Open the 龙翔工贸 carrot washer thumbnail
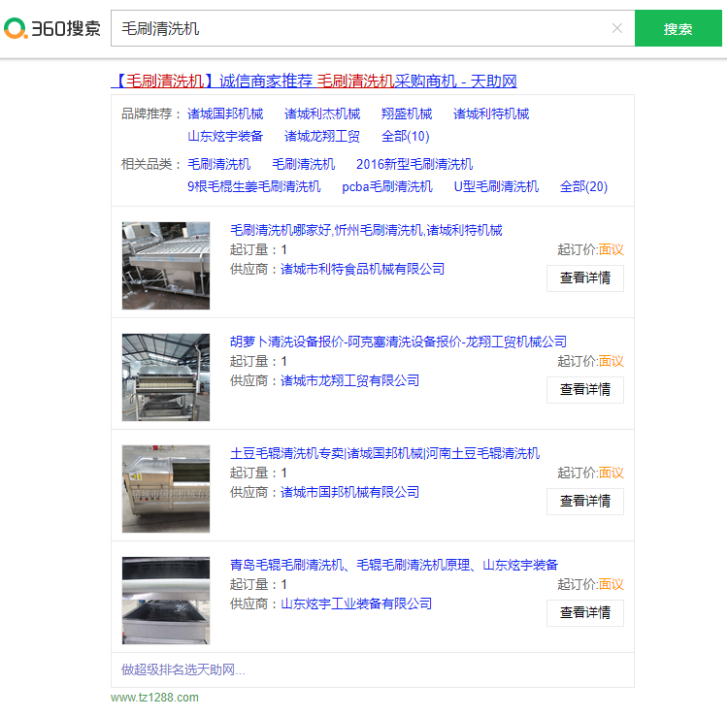728x718 pixels. pos(166,376)
